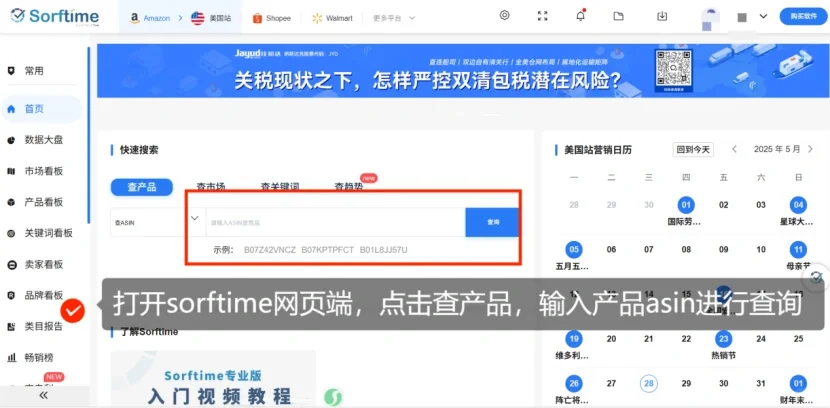
Task: Select May 04 in calendar
Action: pyautogui.click(x=798, y=205)
